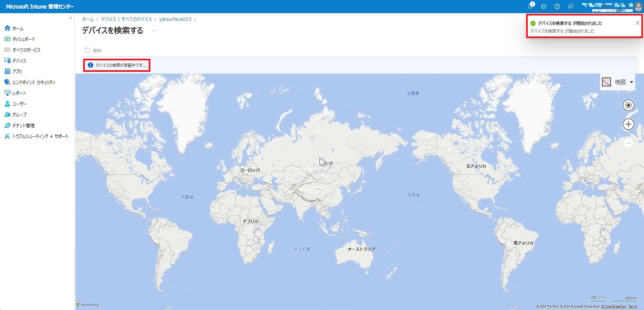
Task: Follow the yjksurface003 breadcrumb link
Action: pyautogui.click(x=175, y=19)
